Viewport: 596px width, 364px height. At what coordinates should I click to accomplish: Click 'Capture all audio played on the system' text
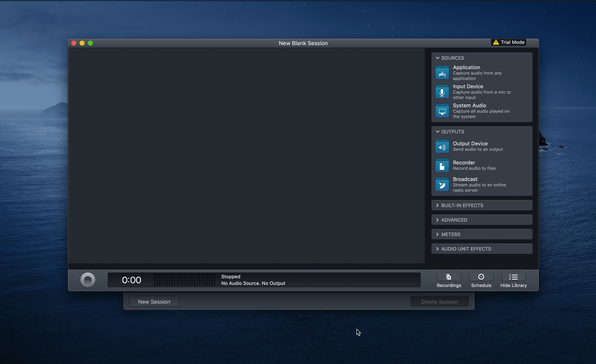(x=481, y=114)
